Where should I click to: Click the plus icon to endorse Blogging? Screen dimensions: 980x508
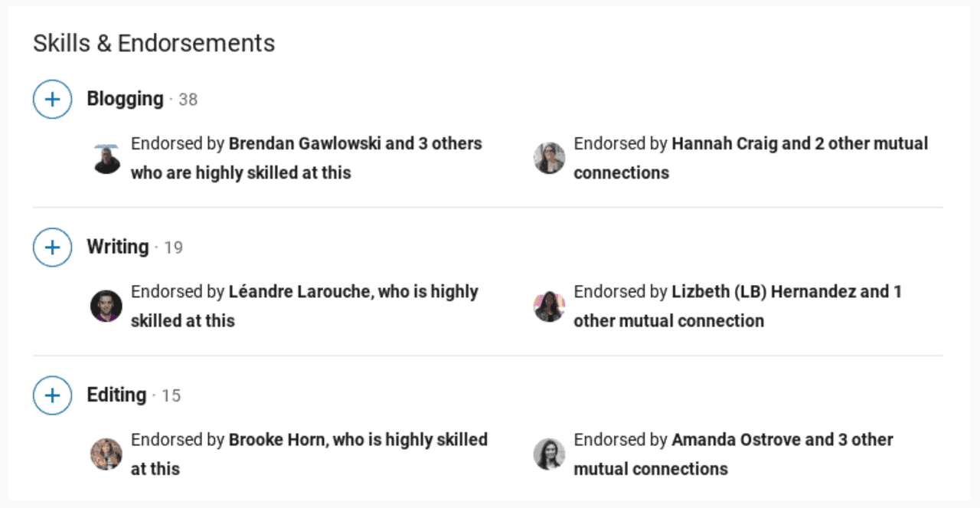point(52,99)
